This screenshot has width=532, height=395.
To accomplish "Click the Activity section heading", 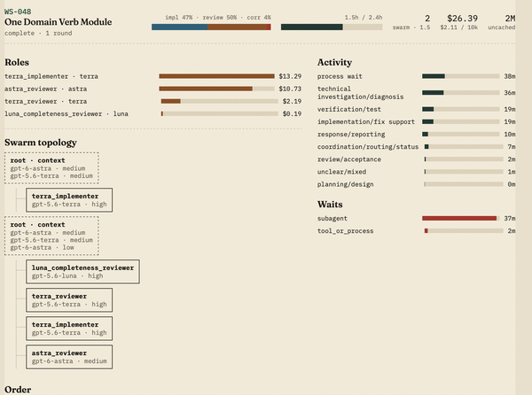I will tap(334, 62).
